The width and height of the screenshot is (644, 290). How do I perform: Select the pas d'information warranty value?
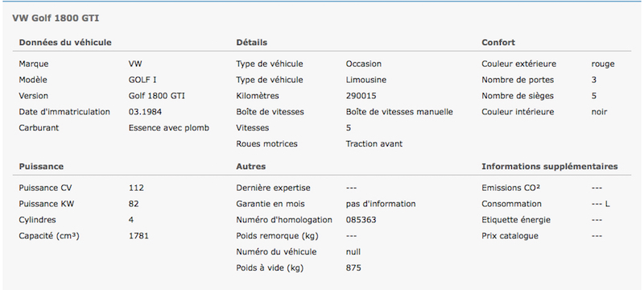click(380, 204)
